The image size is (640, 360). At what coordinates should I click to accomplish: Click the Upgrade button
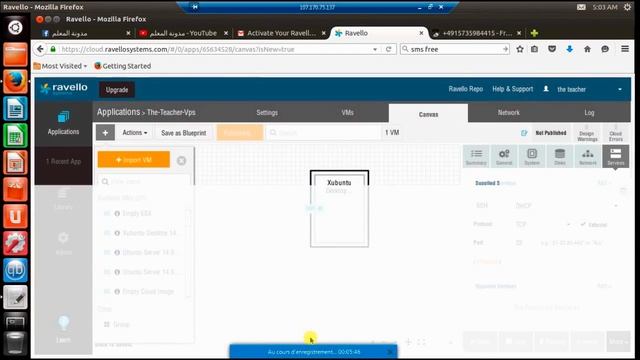(117, 89)
